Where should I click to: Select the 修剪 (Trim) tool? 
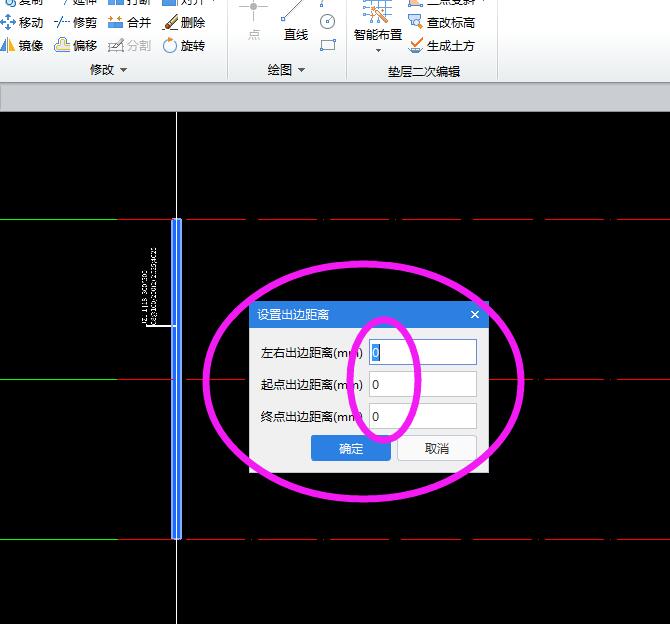pyautogui.click(x=76, y=22)
